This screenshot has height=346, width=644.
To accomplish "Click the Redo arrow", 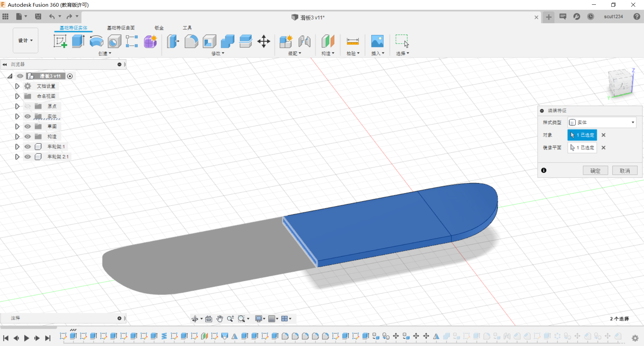I will tap(69, 16).
